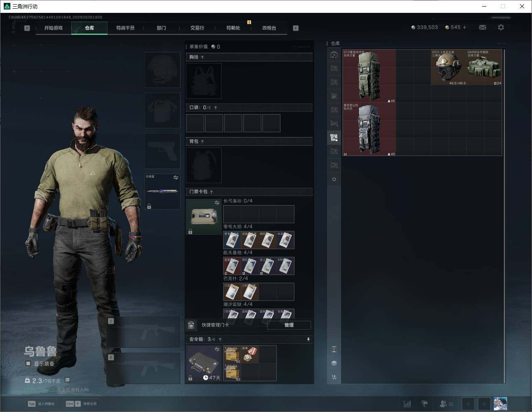The image size is (532, 412).
Task: Switch to the 仓库 tab
Action: point(90,28)
